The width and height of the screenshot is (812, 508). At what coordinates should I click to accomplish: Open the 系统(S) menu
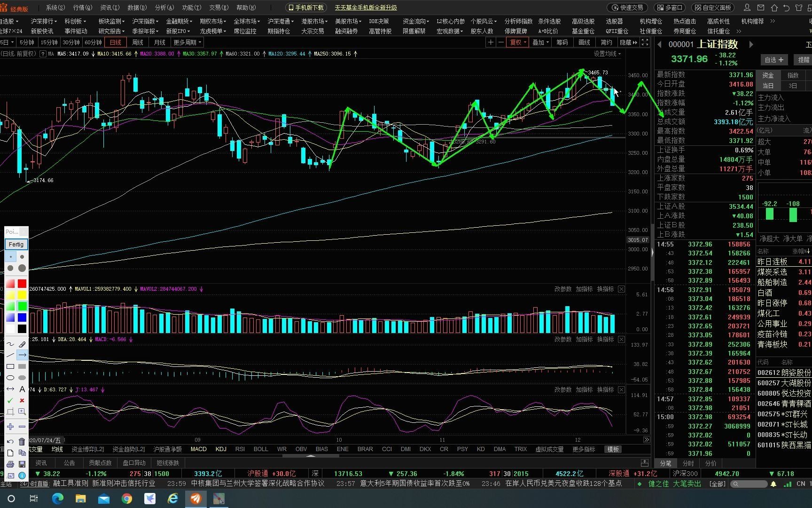(x=55, y=8)
